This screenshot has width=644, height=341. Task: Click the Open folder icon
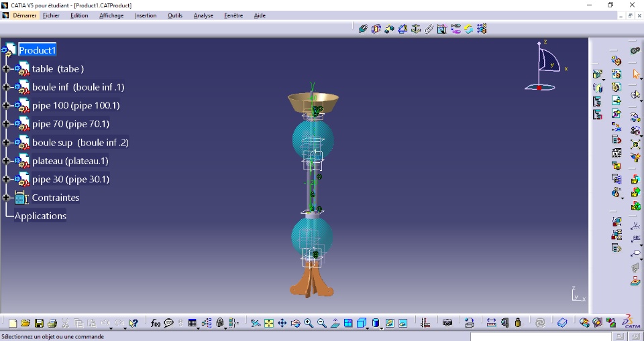pos(25,324)
